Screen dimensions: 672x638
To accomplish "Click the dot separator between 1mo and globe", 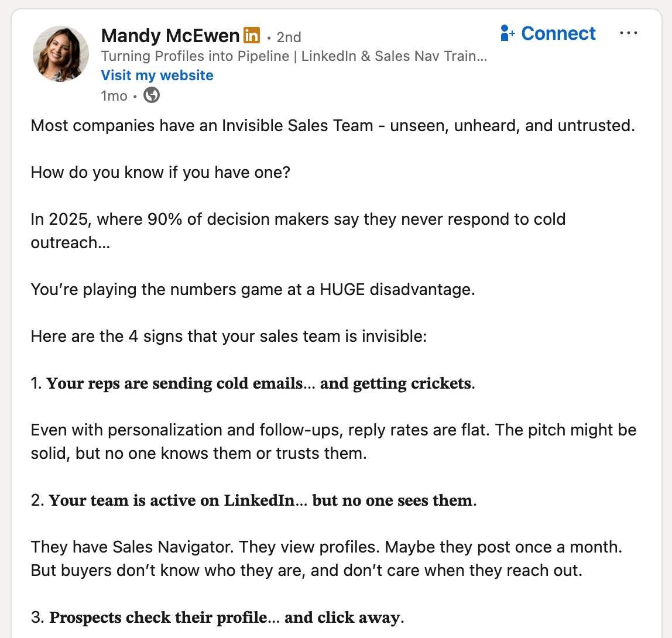I will point(135,95).
